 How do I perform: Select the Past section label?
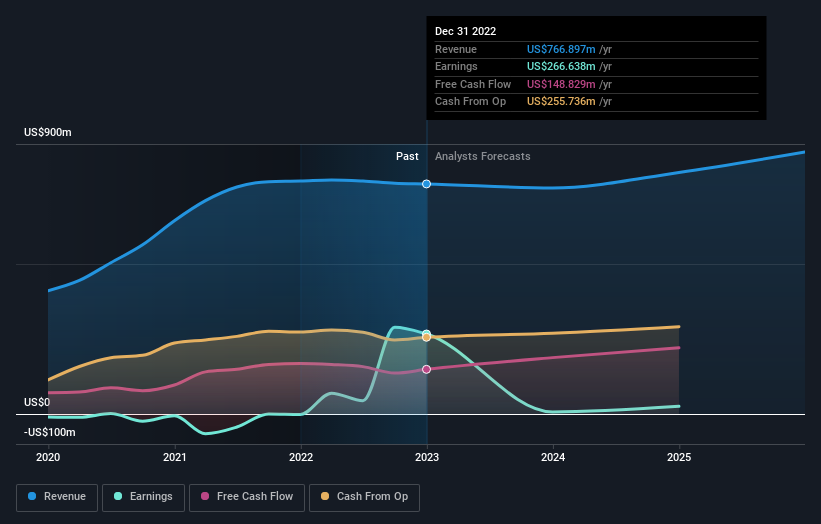(407, 156)
